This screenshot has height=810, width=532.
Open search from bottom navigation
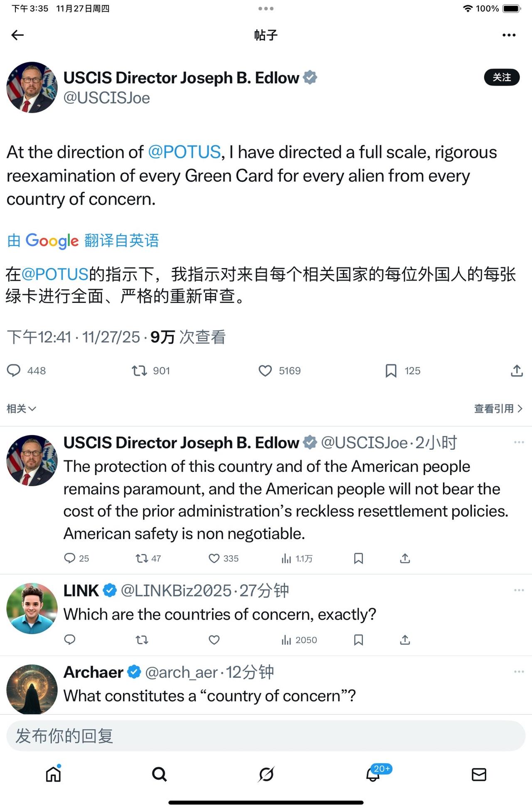pos(160,774)
